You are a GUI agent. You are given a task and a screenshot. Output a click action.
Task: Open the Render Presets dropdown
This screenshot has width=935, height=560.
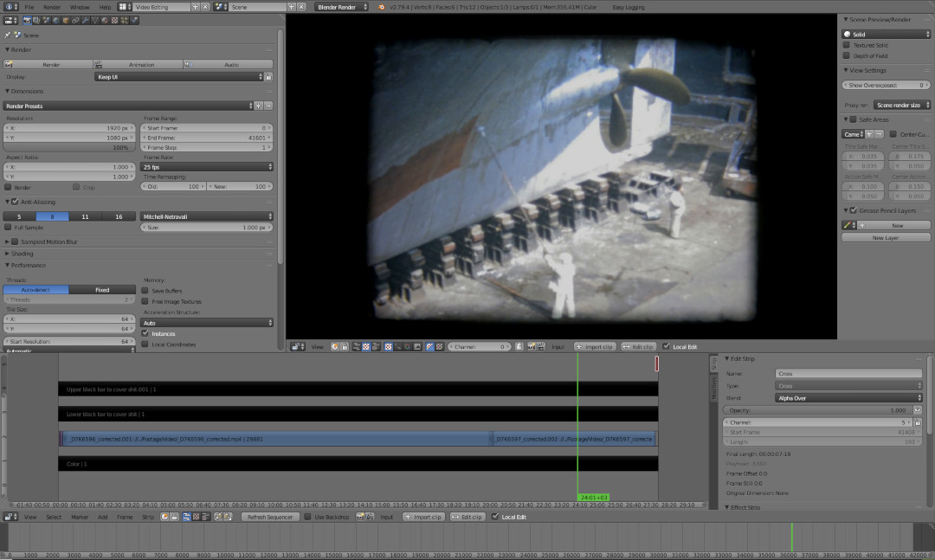coord(128,106)
